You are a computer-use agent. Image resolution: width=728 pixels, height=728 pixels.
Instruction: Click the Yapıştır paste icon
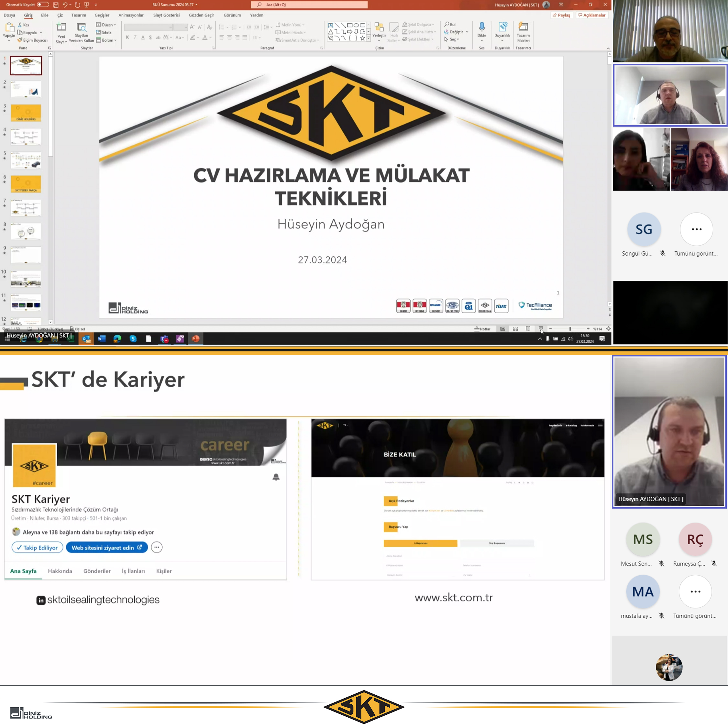[9, 28]
